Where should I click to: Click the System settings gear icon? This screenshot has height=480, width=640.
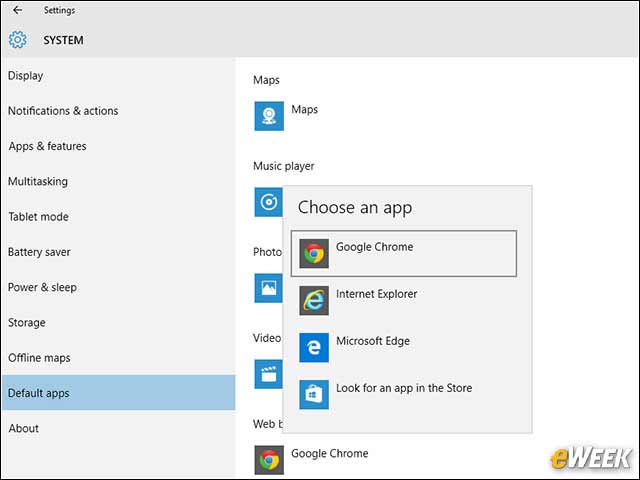(18, 40)
